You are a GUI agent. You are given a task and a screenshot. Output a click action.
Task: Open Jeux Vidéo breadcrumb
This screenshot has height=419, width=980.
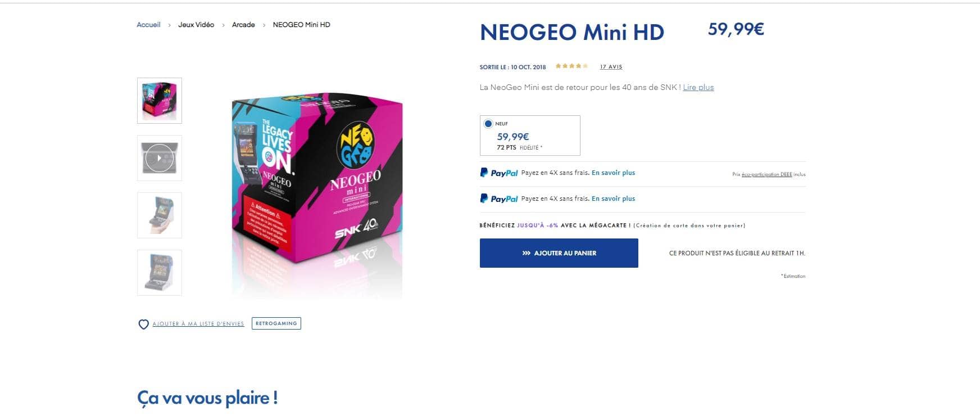196,25
